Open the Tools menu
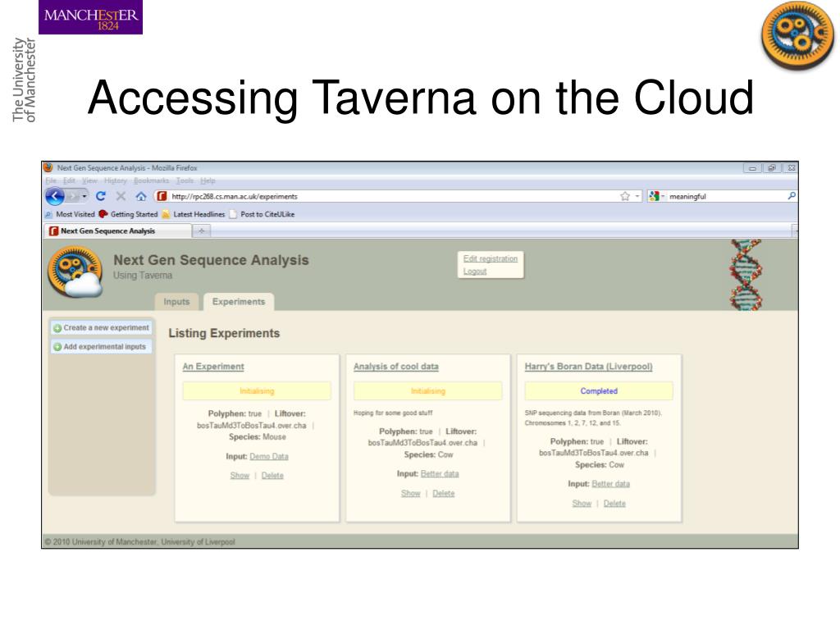The width and height of the screenshot is (840, 630). [185, 181]
